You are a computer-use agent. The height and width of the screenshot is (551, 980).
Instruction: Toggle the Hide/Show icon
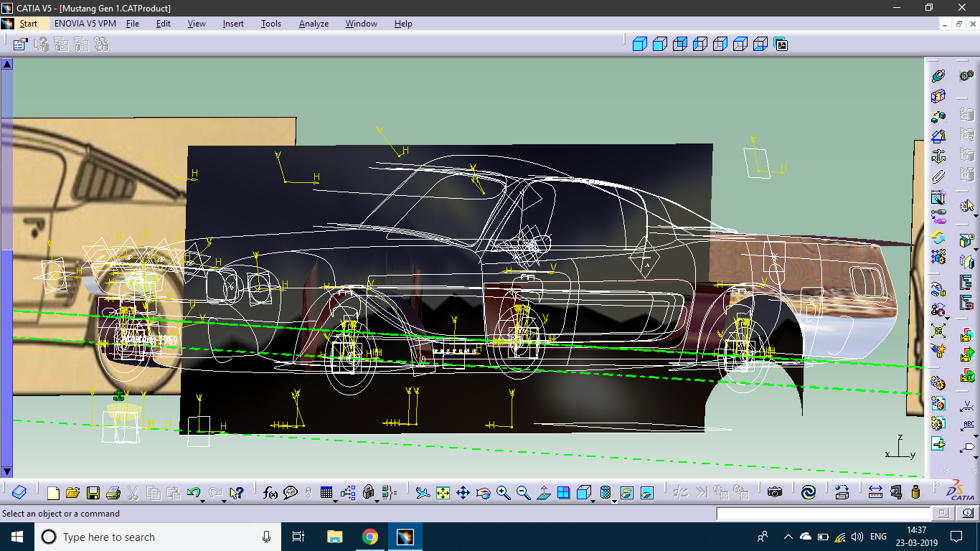point(626,493)
